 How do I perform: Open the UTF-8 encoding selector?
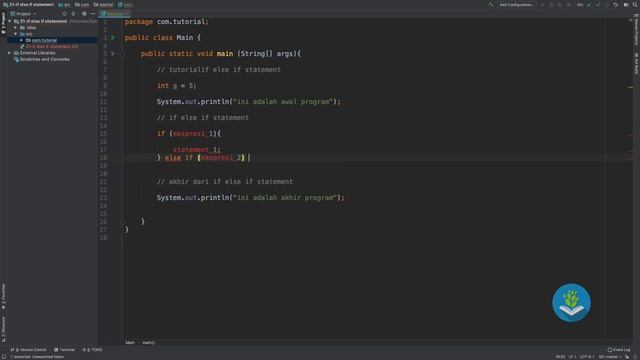pyautogui.click(x=587, y=357)
